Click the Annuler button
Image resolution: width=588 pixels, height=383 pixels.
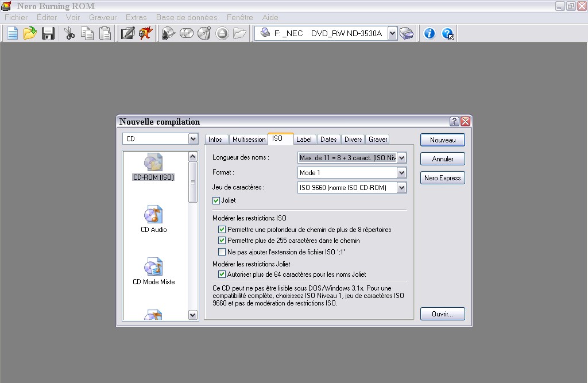[x=443, y=158]
